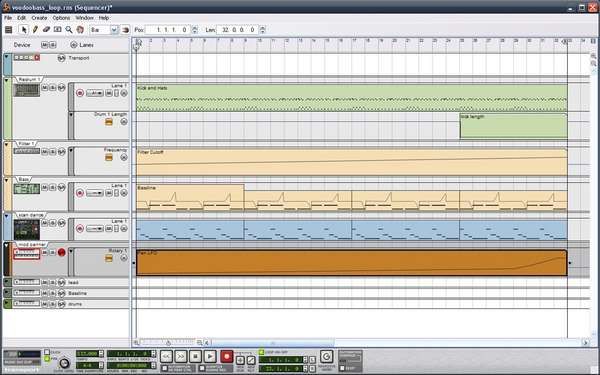Stop playback with the Stop button
Viewport: 600px width, 375px height.
click(195, 357)
